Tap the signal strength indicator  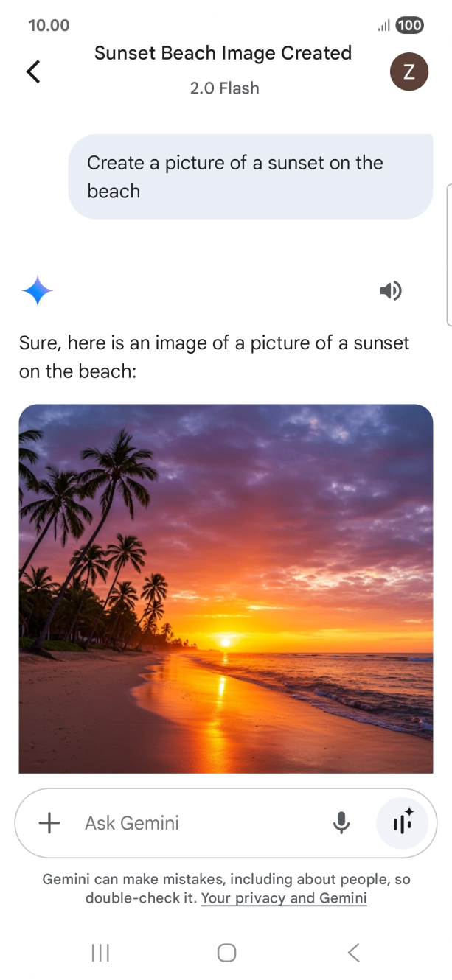point(383,26)
